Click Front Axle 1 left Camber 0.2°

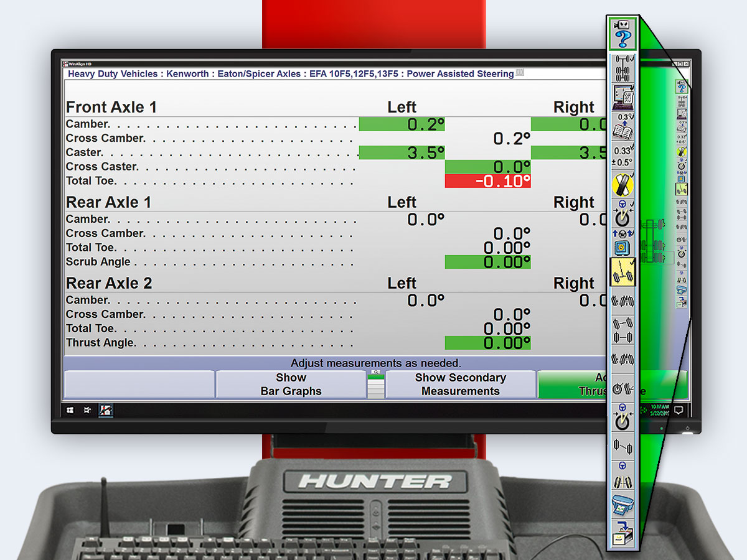coord(402,124)
